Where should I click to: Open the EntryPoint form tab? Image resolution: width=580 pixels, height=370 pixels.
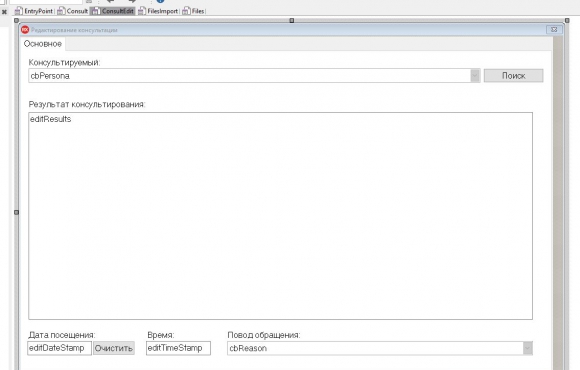(34, 11)
